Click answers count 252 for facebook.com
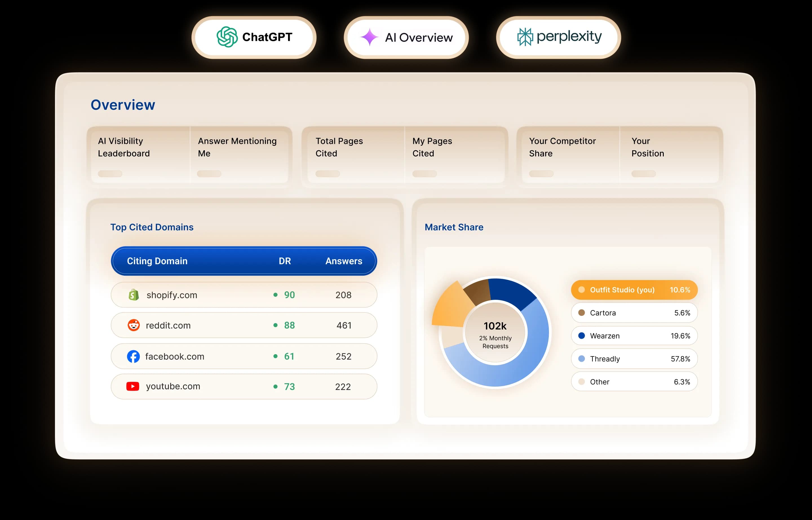Image resolution: width=812 pixels, height=520 pixels. pos(344,356)
